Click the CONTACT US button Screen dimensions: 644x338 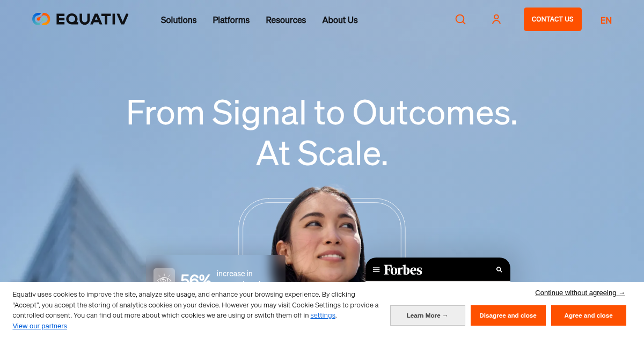coord(553,19)
